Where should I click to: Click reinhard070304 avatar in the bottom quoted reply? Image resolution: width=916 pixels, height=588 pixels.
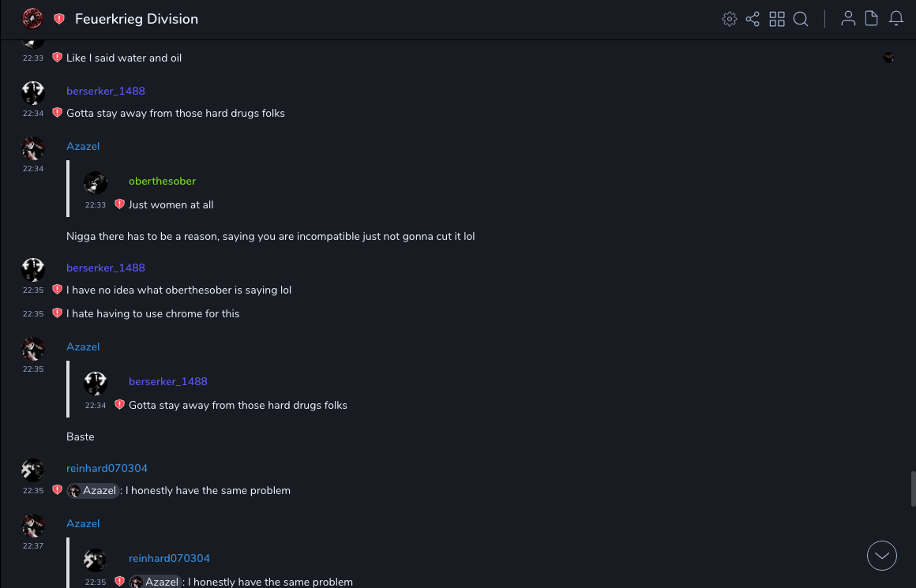pos(96,560)
